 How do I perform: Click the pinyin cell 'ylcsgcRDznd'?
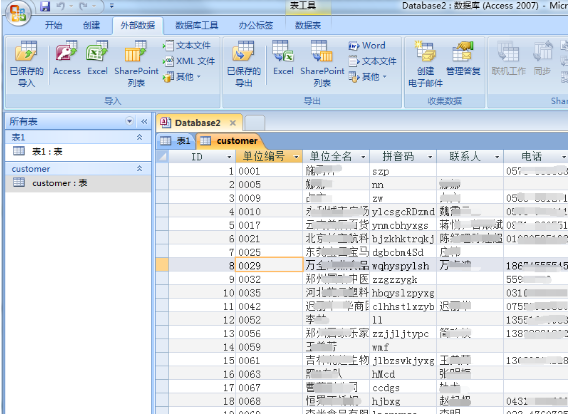tap(403, 212)
